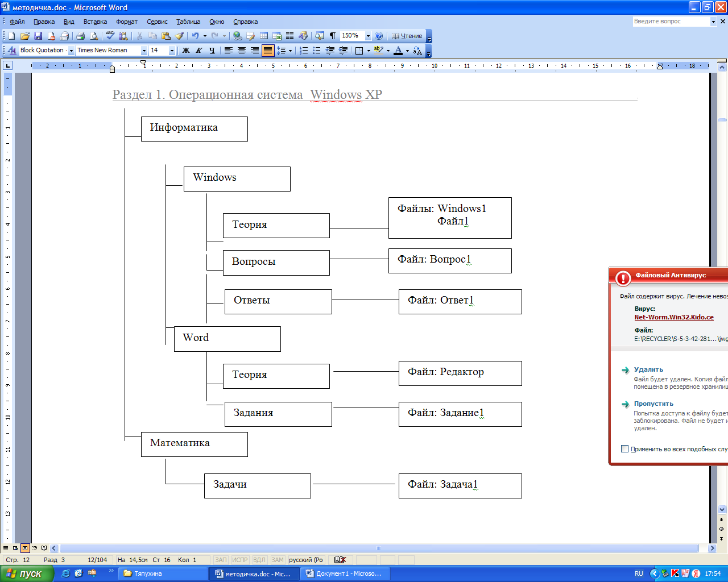Create a new blank document
The height and width of the screenshot is (582, 728).
tap(11, 36)
